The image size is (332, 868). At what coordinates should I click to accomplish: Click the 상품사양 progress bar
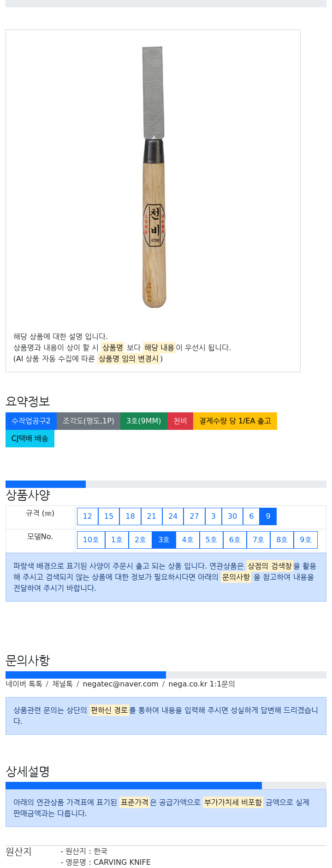[x=166, y=484]
